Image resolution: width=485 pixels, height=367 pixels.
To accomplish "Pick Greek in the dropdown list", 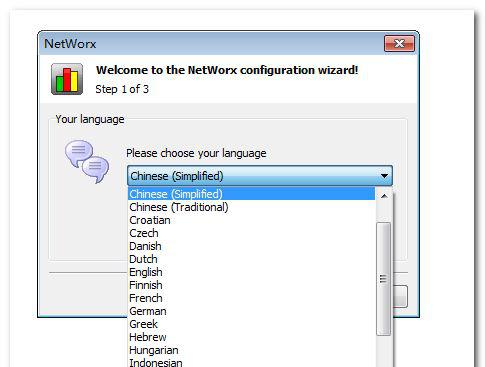I will tap(252, 324).
